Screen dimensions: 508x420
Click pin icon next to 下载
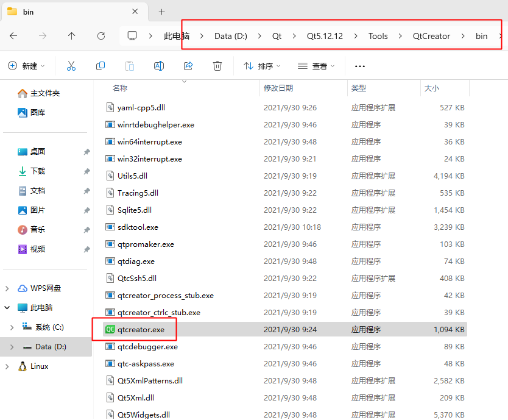coord(86,171)
